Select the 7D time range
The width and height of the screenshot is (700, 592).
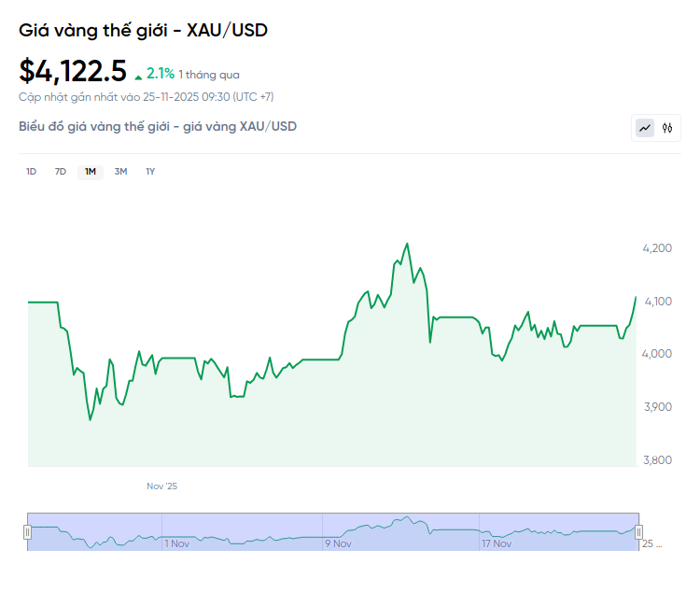[x=61, y=171]
